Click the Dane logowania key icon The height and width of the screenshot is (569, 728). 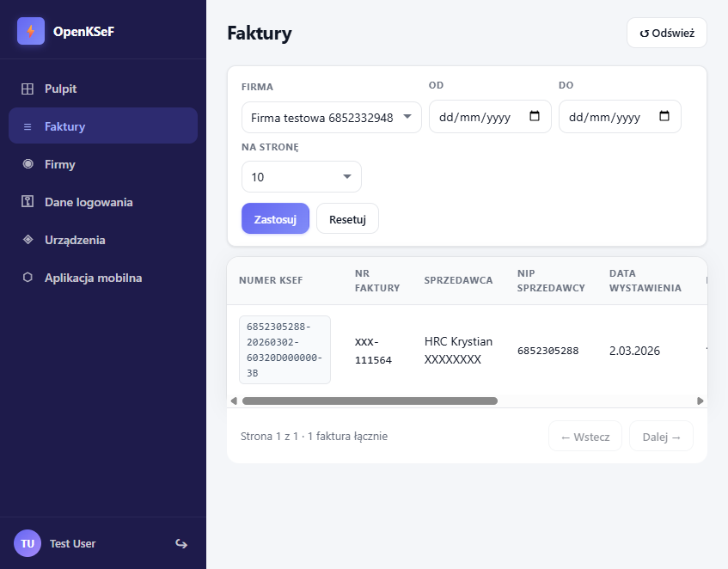[28, 202]
